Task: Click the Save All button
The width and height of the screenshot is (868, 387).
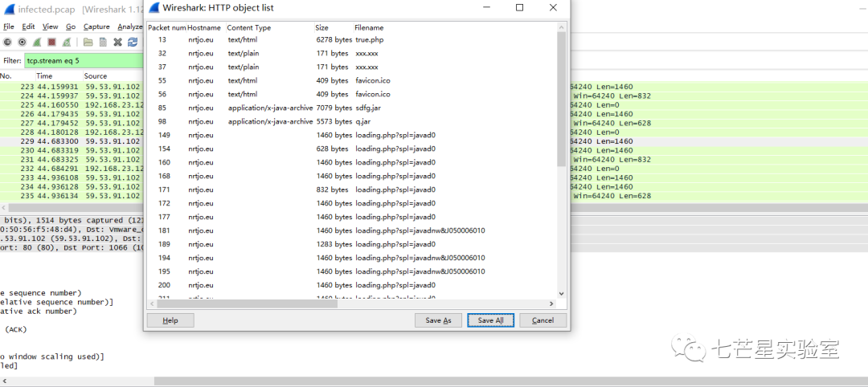Action: click(x=491, y=320)
